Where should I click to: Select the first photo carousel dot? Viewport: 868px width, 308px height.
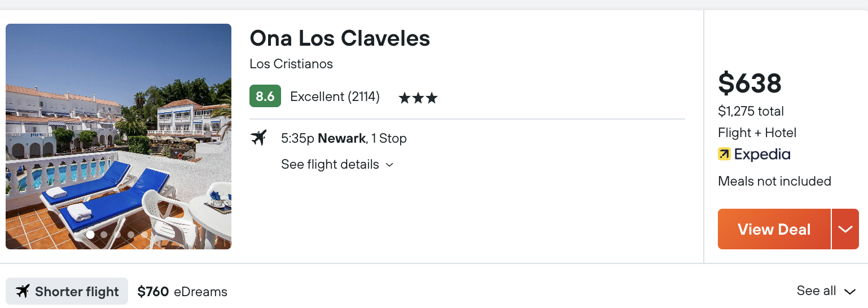pos(90,235)
